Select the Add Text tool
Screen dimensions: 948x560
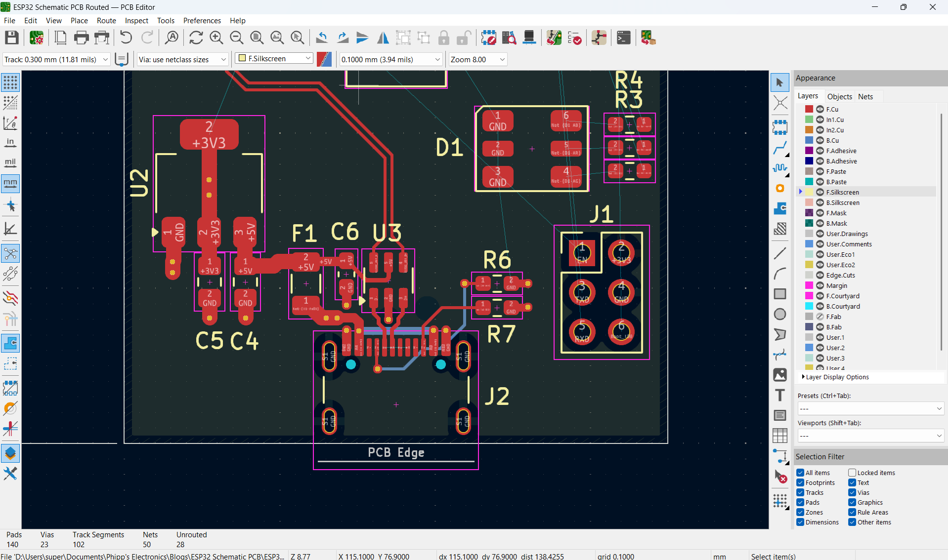click(x=779, y=395)
